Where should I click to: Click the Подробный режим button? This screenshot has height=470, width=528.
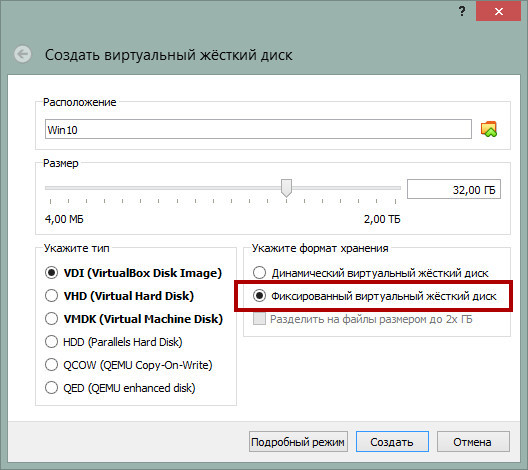point(298,442)
